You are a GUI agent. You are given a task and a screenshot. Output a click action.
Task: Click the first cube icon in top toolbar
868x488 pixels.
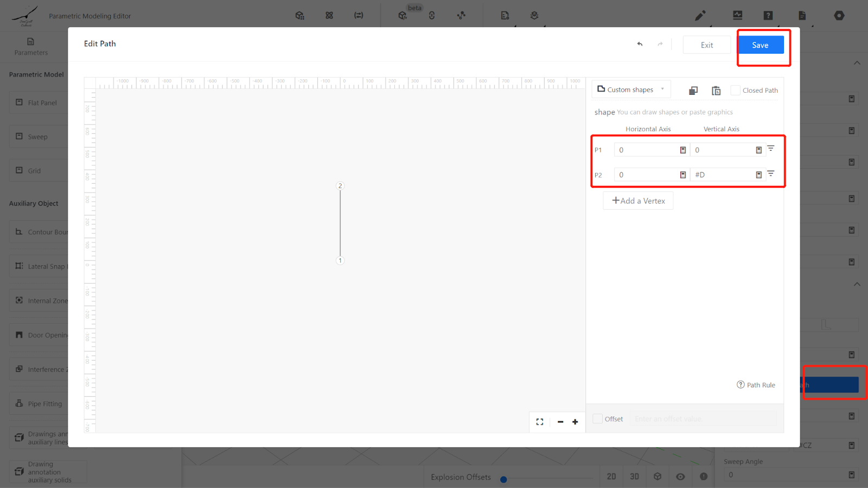tap(299, 16)
